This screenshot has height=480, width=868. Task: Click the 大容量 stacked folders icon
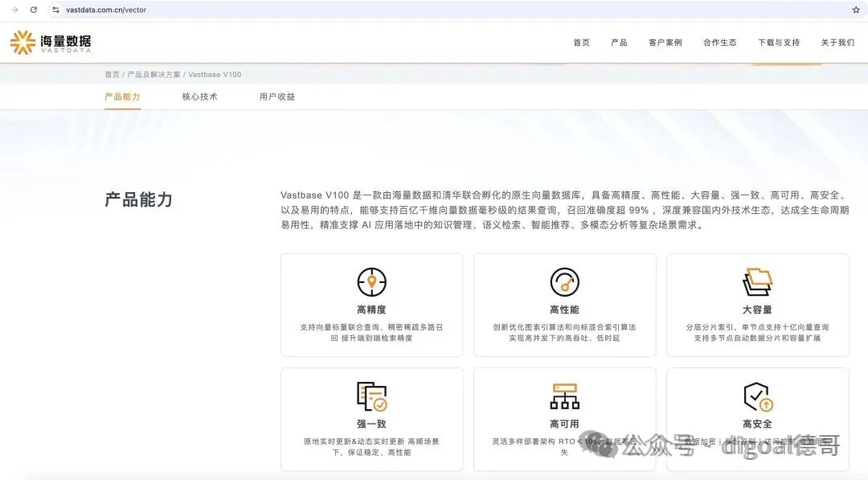[x=757, y=281]
